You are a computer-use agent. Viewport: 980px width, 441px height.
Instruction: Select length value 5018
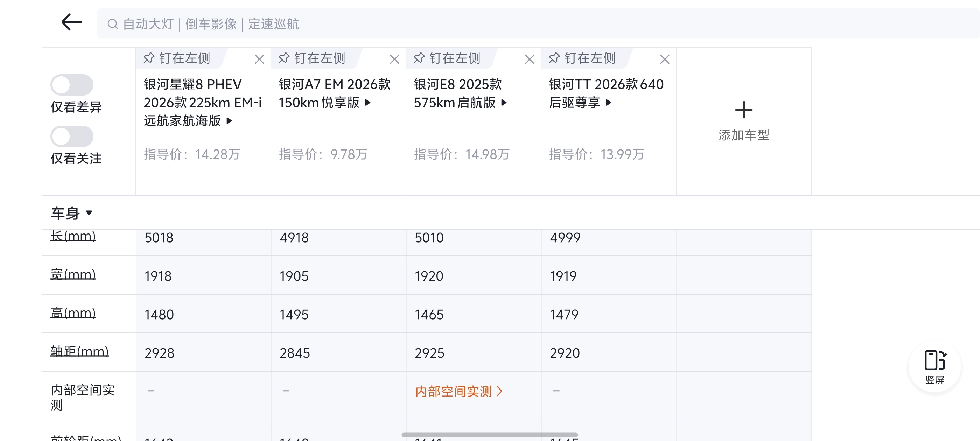(159, 238)
